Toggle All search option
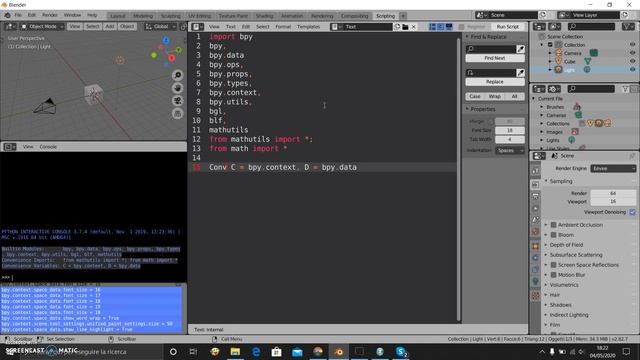Image resolution: width=640 pixels, height=360 pixels. click(514, 96)
